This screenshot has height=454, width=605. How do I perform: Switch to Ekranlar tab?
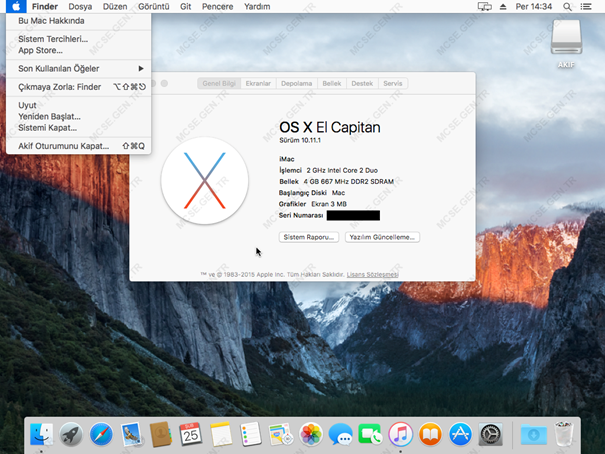tap(258, 83)
